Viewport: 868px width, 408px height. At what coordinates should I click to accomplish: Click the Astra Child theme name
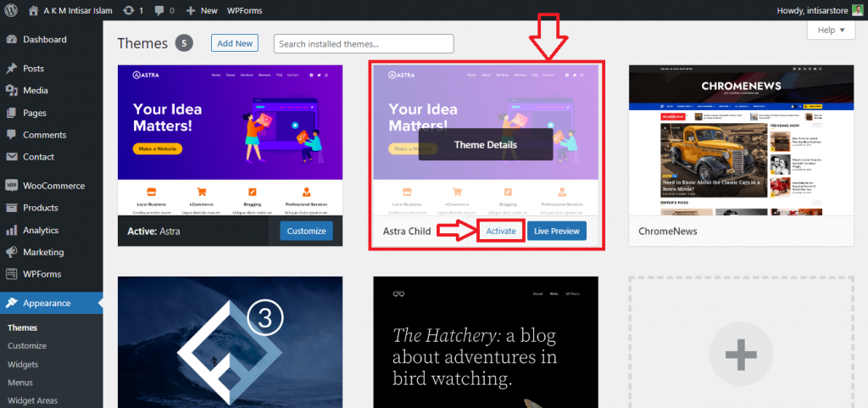pos(407,232)
